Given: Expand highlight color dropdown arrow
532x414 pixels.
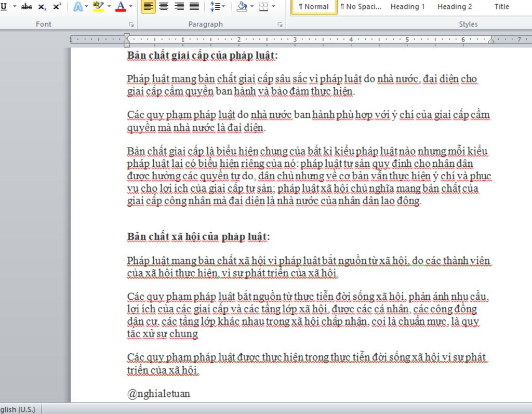Looking at the screenshot, I should point(109,7).
